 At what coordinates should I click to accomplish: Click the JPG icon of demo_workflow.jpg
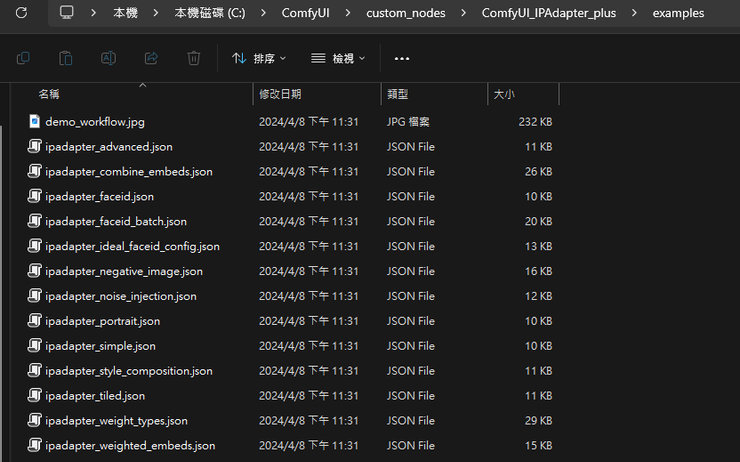point(34,121)
